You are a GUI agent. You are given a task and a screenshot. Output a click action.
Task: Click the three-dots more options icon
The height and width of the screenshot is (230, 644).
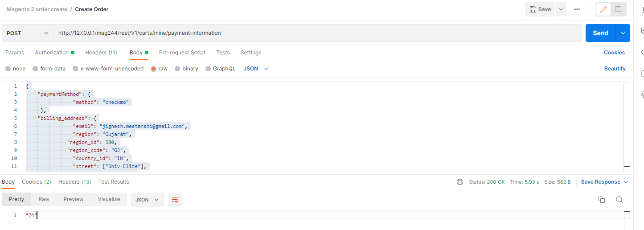point(577,9)
